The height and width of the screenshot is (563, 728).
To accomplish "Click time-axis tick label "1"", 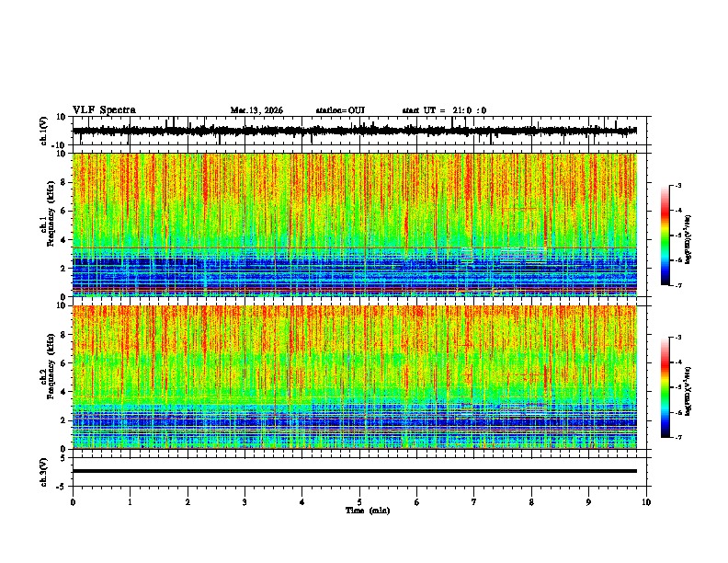I will click(x=130, y=502).
